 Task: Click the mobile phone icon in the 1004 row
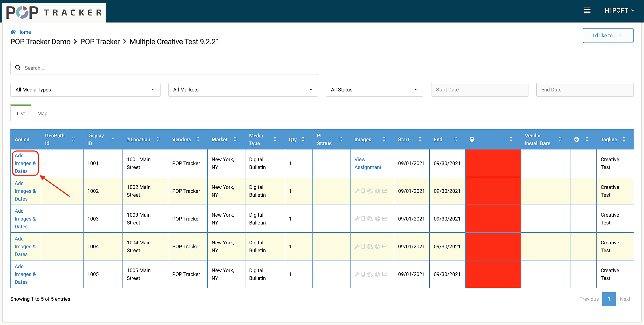click(363, 246)
